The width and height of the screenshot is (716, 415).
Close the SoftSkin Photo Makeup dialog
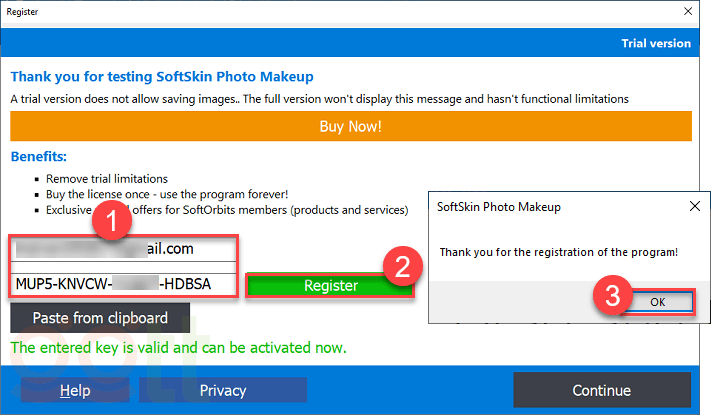[694, 206]
